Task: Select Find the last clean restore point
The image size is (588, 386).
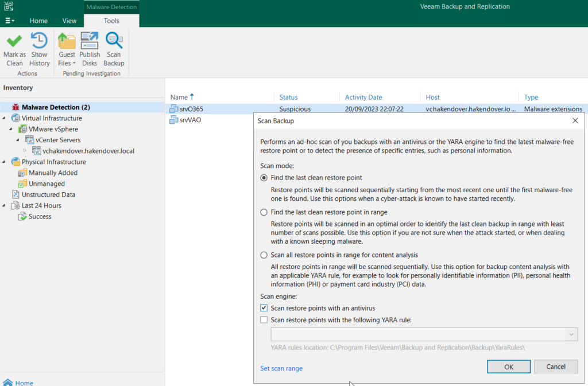Action: pos(264,178)
